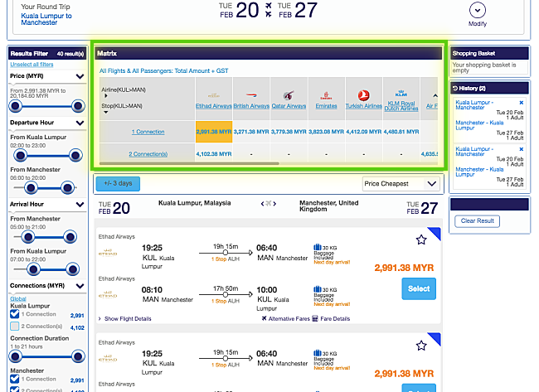Screen dimensions: 539x392
Task: Click the KLM logo in matrix
Action: 401,93
